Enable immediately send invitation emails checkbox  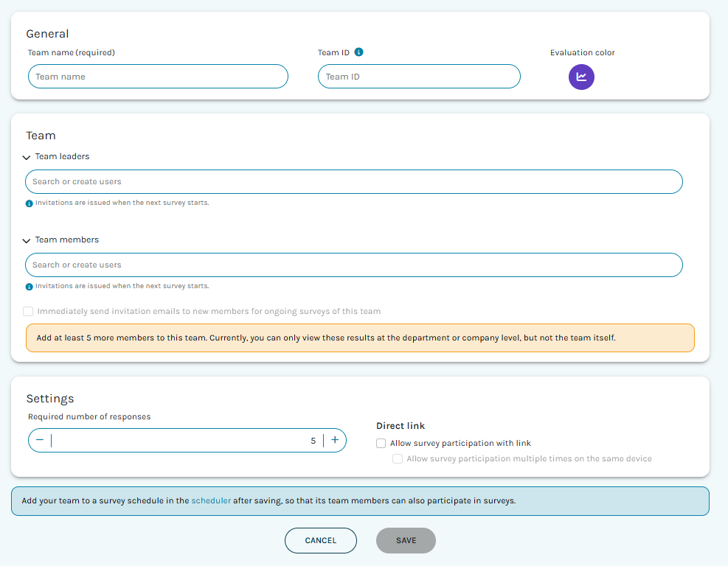pos(28,311)
